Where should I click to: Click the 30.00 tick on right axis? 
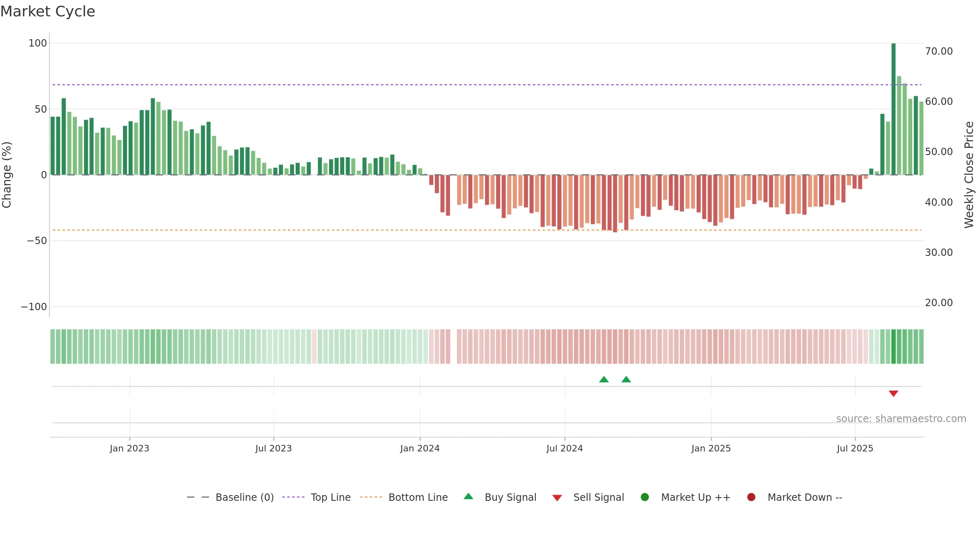click(x=939, y=252)
